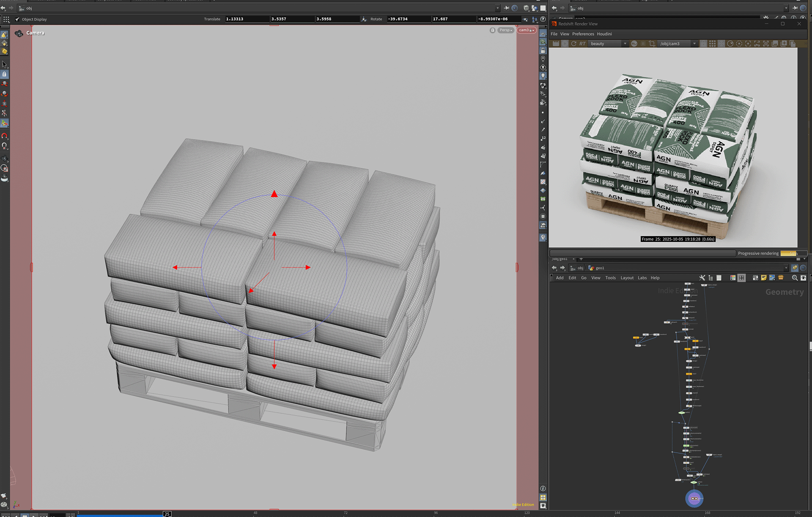Toggle the Object Display checkbox

click(17, 19)
